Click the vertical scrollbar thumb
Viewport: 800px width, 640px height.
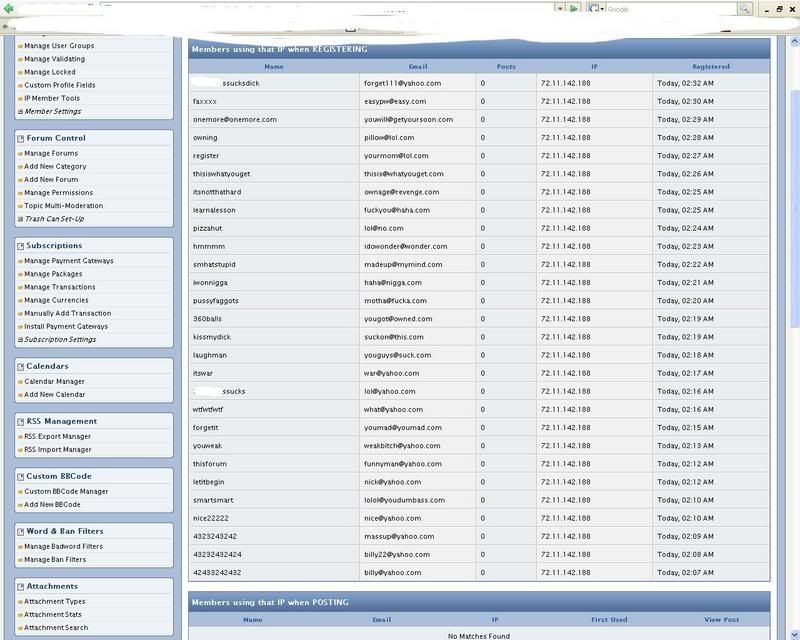tap(794, 209)
